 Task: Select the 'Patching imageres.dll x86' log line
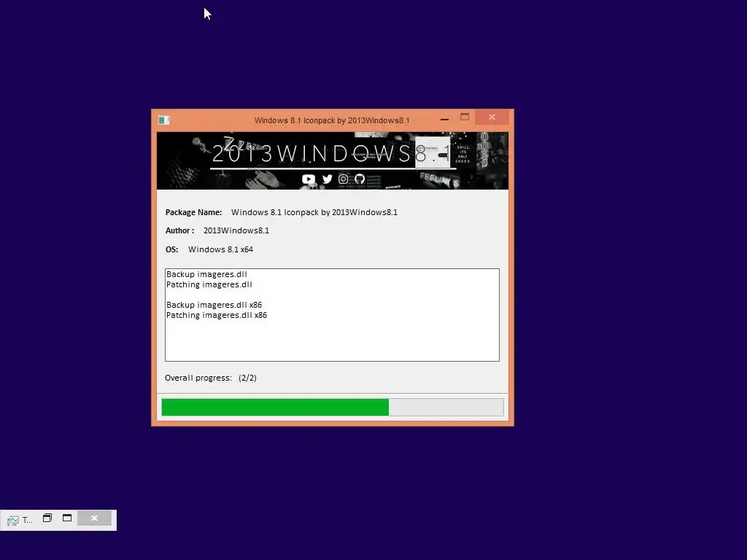point(216,315)
